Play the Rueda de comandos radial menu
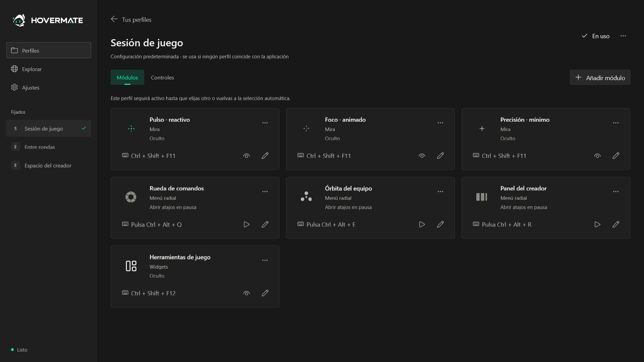This screenshot has width=644, height=362. click(247, 225)
